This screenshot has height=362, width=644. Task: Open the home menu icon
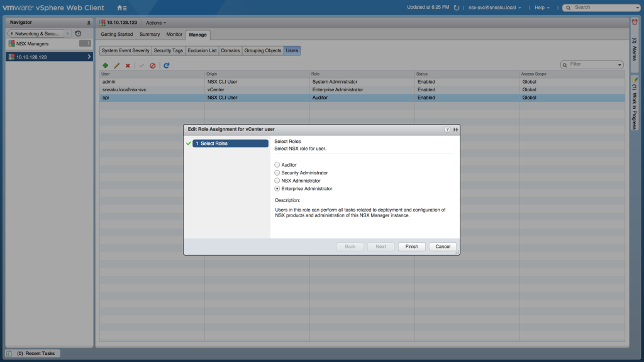[x=121, y=8]
